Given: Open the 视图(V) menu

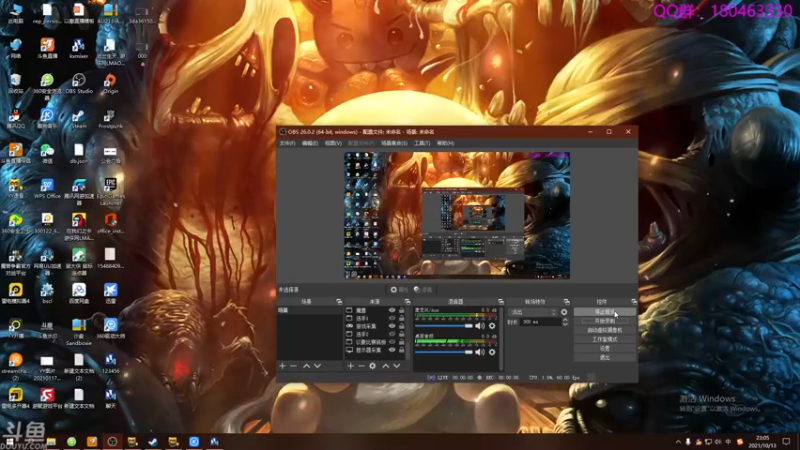Looking at the screenshot, I should point(333,143).
